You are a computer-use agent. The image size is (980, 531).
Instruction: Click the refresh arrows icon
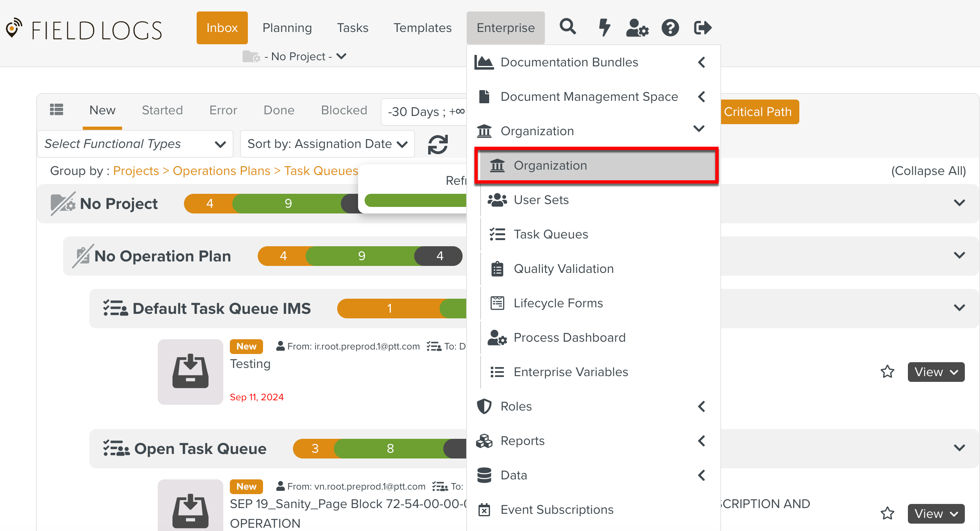tap(438, 144)
